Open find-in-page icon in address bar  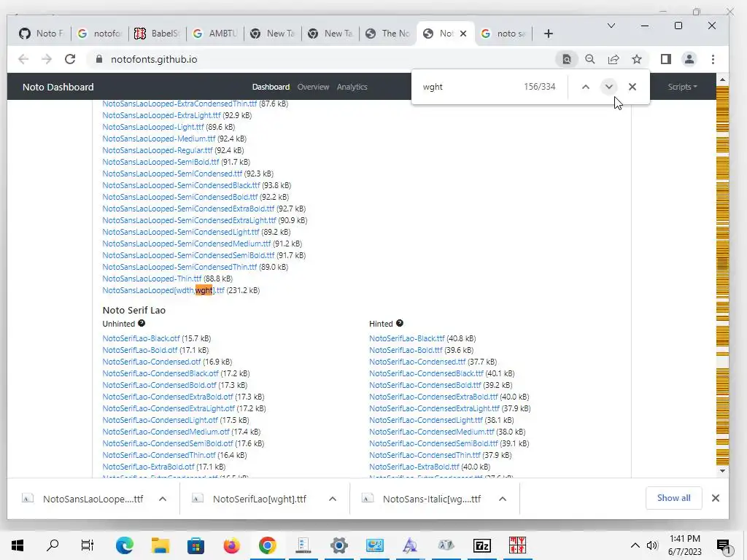pyautogui.click(x=566, y=59)
